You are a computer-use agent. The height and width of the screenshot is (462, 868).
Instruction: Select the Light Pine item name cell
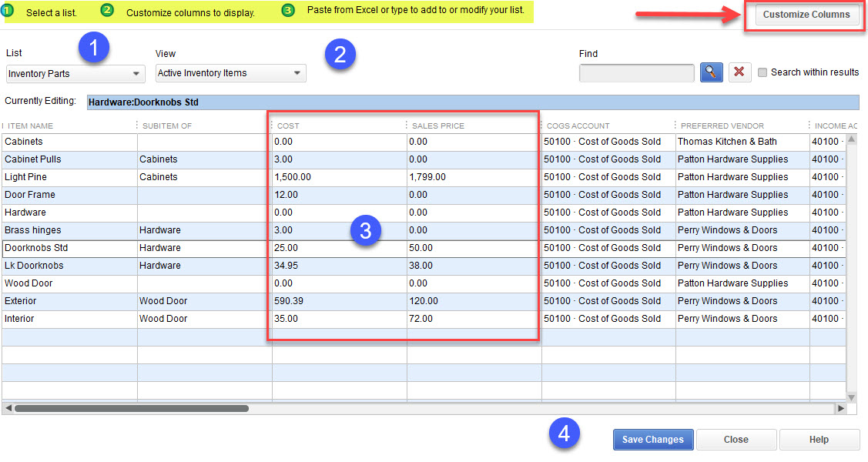(x=70, y=177)
